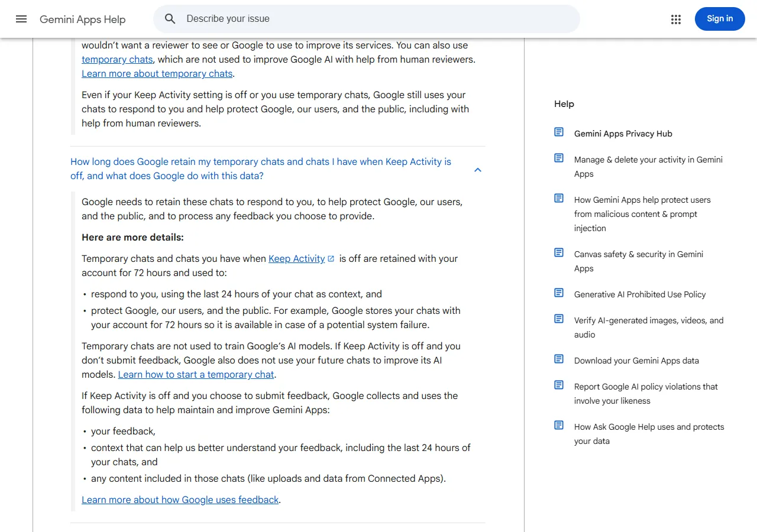Viewport: 757px width, 532px height.
Task: Click the 'Here are more details:' bold text
Action: pos(132,238)
